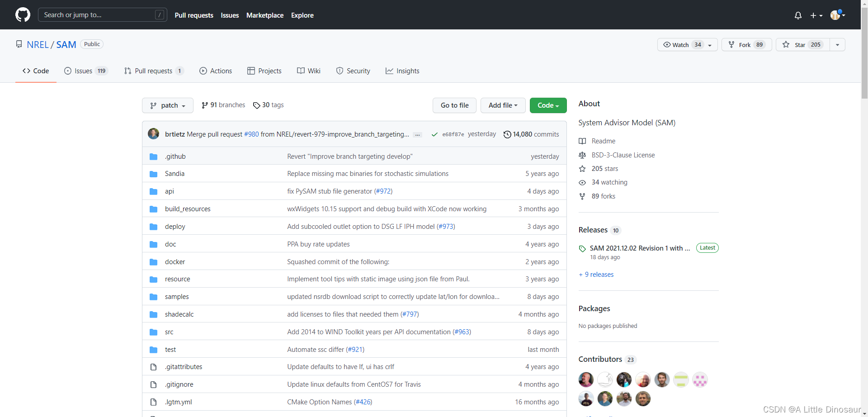868x417 pixels.
Task: Open the Actions tab
Action: 216,71
